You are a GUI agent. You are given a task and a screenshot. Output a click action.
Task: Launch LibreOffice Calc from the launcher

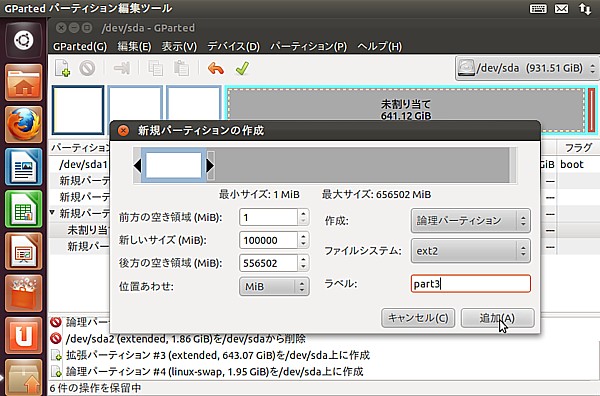24,209
